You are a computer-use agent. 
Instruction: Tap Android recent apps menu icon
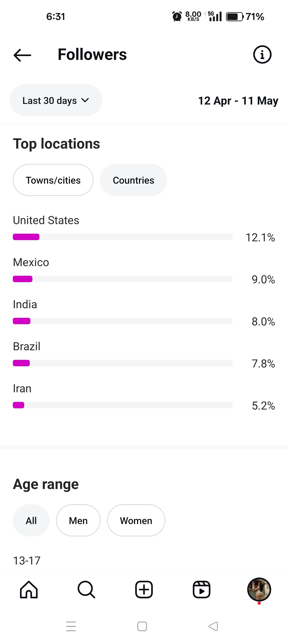(71, 626)
